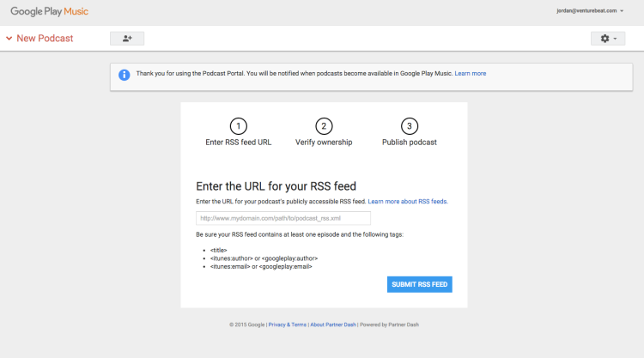Click the Google Play Music logo
Viewport: 644px width, 358px height.
tap(49, 11)
